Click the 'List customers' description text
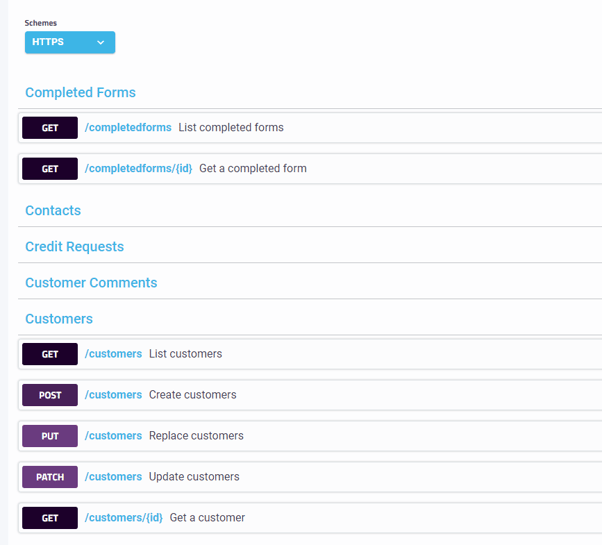Viewport: 602px width, 545px height. (x=185, y=354)
